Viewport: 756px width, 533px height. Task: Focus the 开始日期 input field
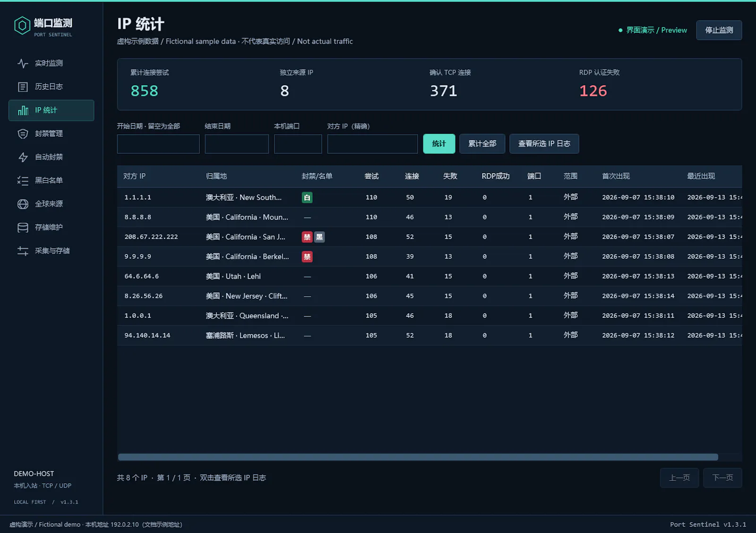click(158, 144)
